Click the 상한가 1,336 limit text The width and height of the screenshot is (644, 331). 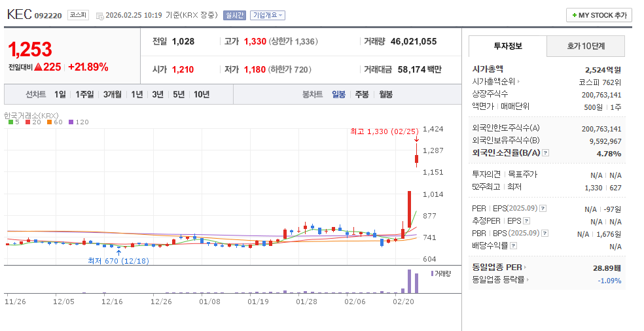[293, 41]
